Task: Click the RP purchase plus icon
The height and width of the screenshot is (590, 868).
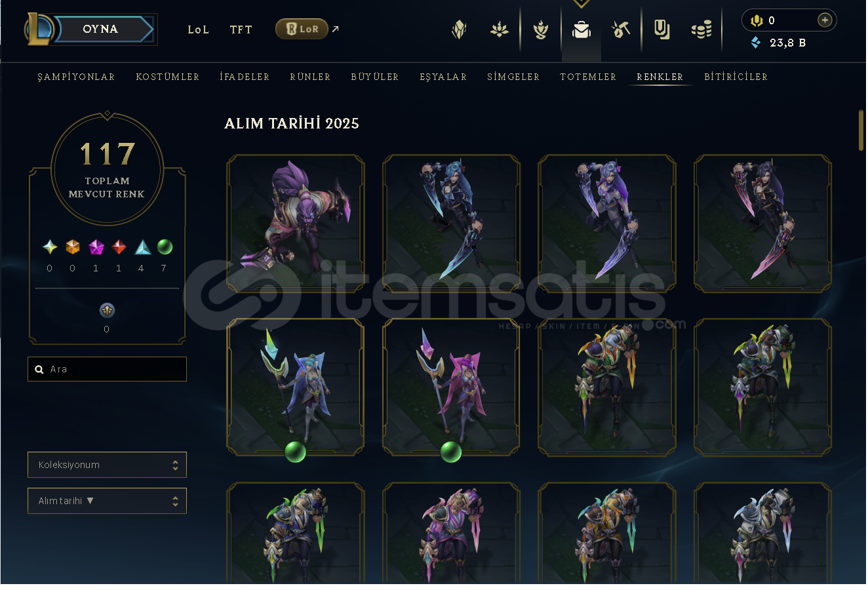Action: pyautogui.click(x=825, y=20)
